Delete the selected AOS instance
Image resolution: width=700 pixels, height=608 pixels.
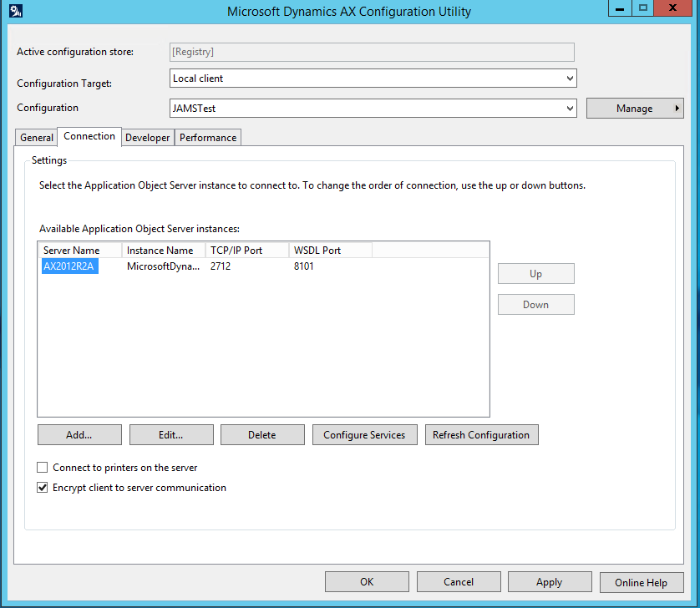(x=262, y=434)
